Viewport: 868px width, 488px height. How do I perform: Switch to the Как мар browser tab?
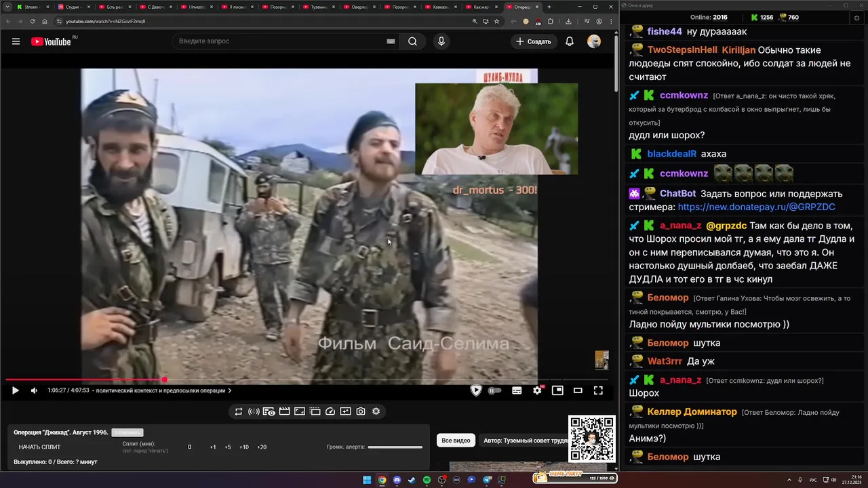481,7
